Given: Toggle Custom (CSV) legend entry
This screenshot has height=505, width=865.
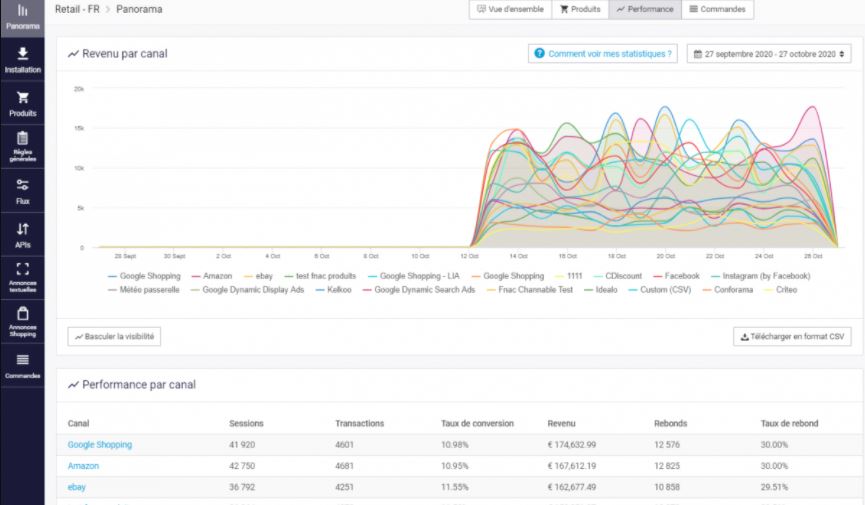Looking at the screenshot, I should 660,290.
